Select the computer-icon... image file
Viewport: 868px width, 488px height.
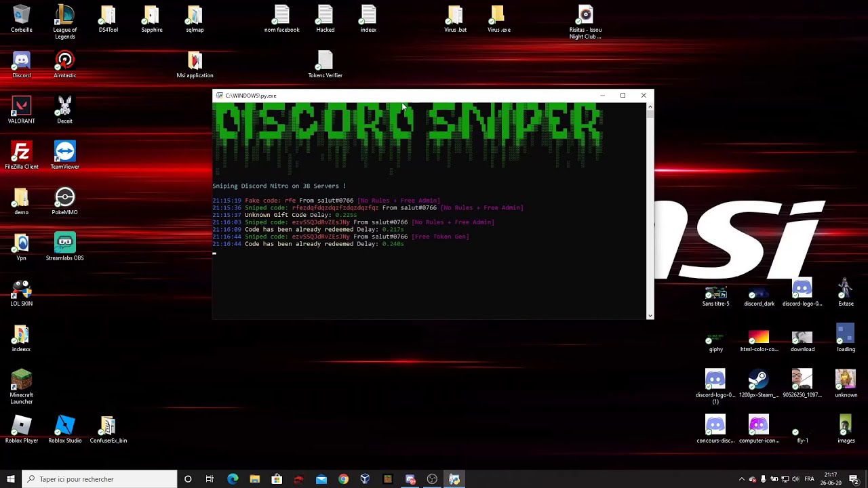pyautogui.click(x=759, y=429)
